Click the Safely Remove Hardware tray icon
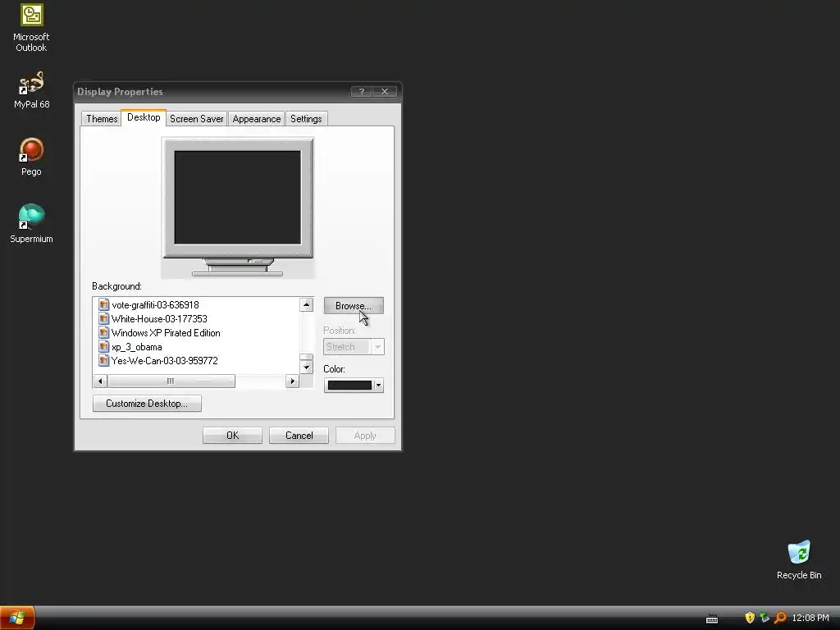 pyautogui.click(x=765, y=618)
